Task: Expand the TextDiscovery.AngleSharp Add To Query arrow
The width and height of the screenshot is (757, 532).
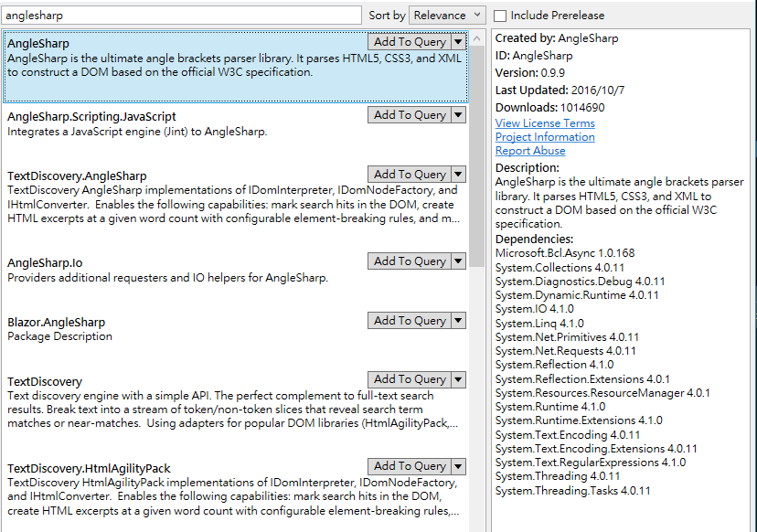Action: (458, 174)
